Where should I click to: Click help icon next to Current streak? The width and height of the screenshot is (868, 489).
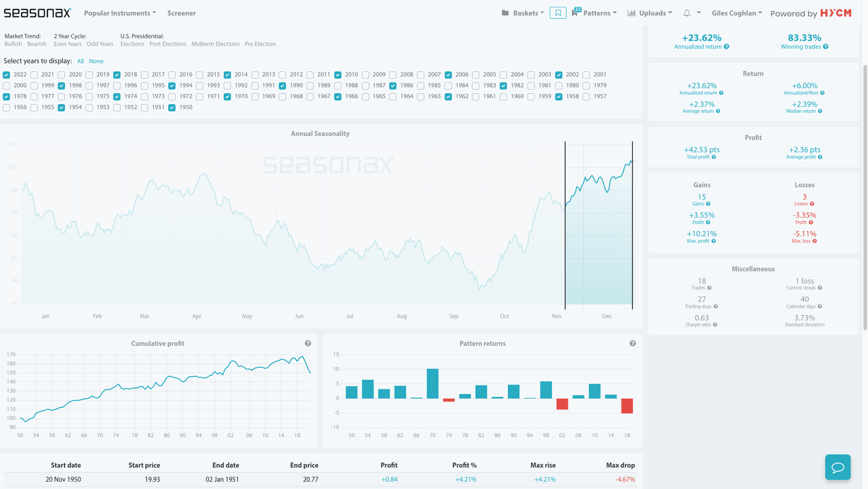point(820,288)
